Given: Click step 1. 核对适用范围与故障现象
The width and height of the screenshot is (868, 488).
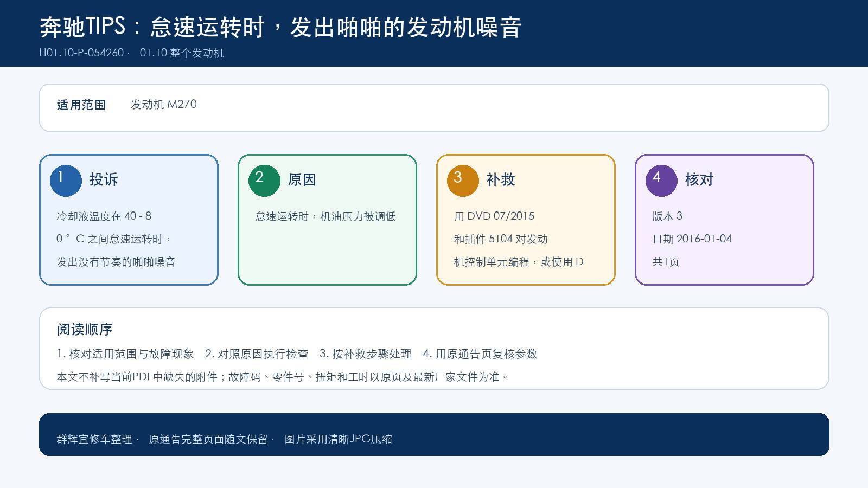Looking at the screenshot, I should click(125, 354).
